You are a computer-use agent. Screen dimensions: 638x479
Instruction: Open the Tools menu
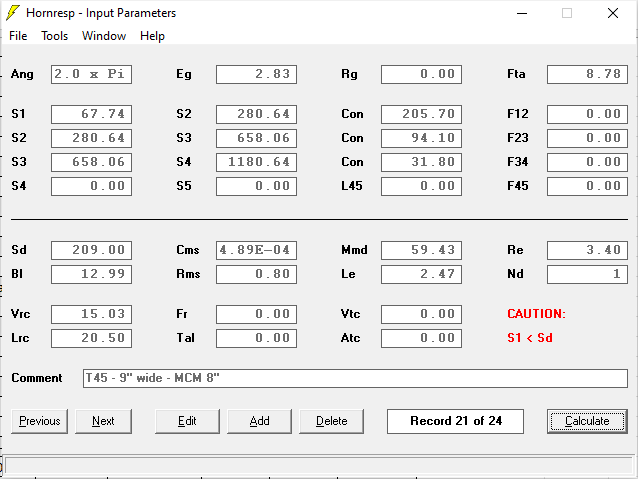click(x=54, y=36)
